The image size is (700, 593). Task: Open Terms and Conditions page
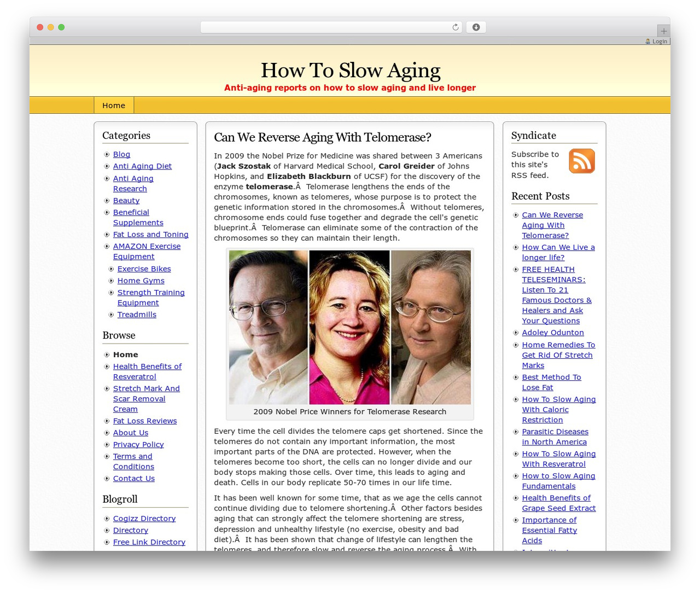click(133, 461)
